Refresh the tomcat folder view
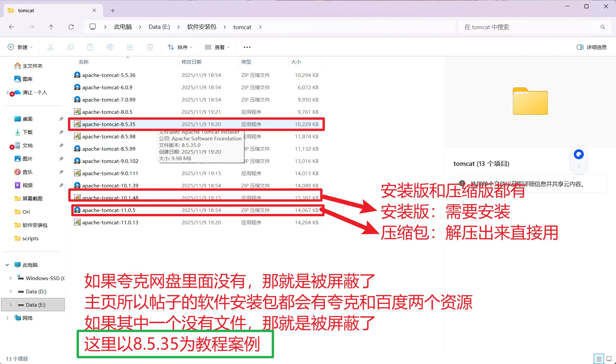 [71, 27]
